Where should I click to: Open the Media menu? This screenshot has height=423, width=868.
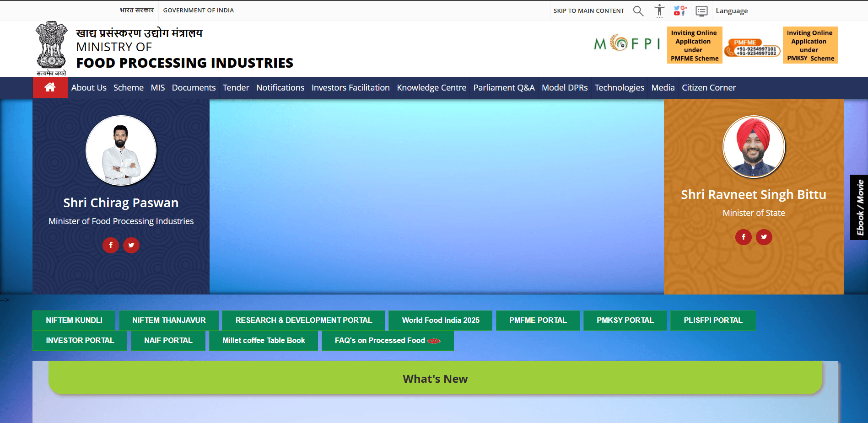coord(663,87)
